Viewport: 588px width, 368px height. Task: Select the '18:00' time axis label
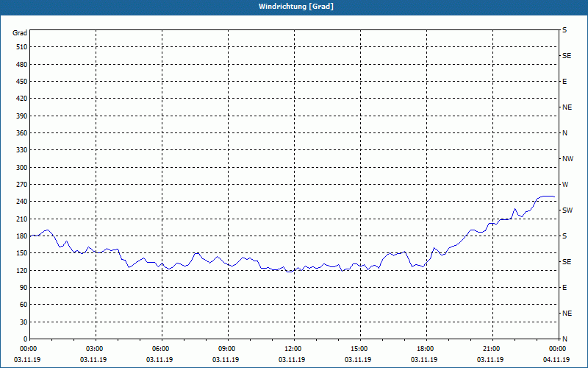pyautogui.click(x=426, y=349)
